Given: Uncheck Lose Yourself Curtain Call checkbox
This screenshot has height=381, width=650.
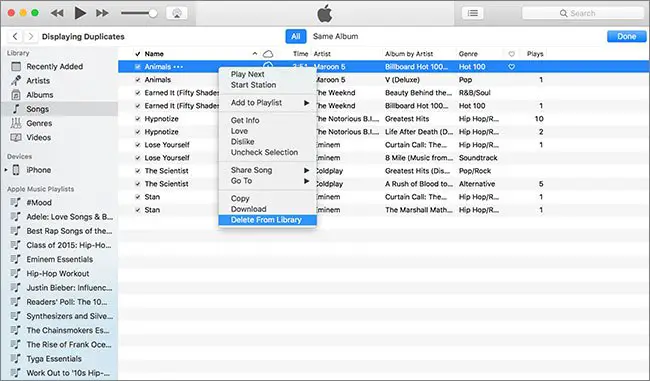Looking at the screenshot, I should coord(138,145).
